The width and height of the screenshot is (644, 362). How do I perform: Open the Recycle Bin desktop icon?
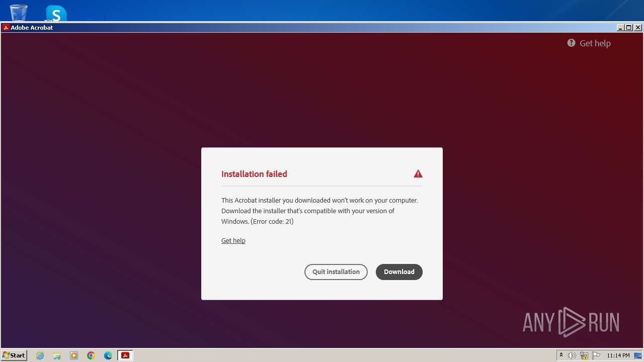tap(19, 13)
